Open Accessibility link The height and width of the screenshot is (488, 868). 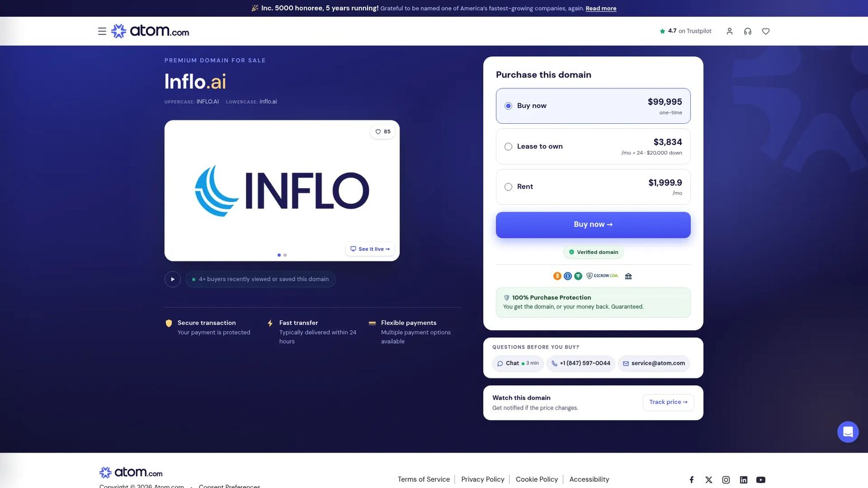click(x=589, y=479)
